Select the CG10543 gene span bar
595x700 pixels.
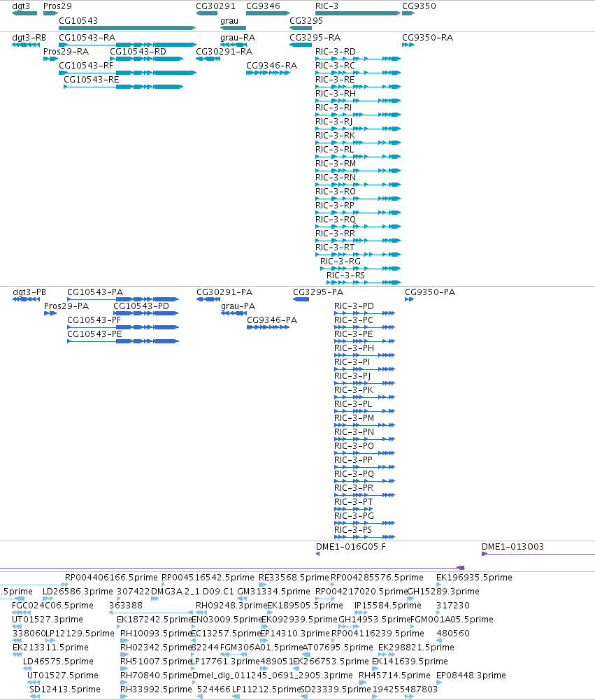[127, 28]
